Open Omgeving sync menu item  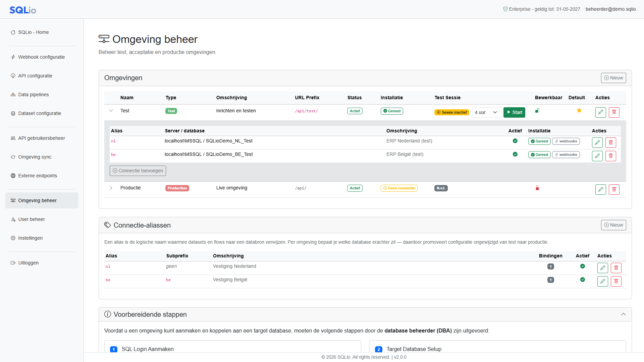pyautogui.click(x=42, y=157)
